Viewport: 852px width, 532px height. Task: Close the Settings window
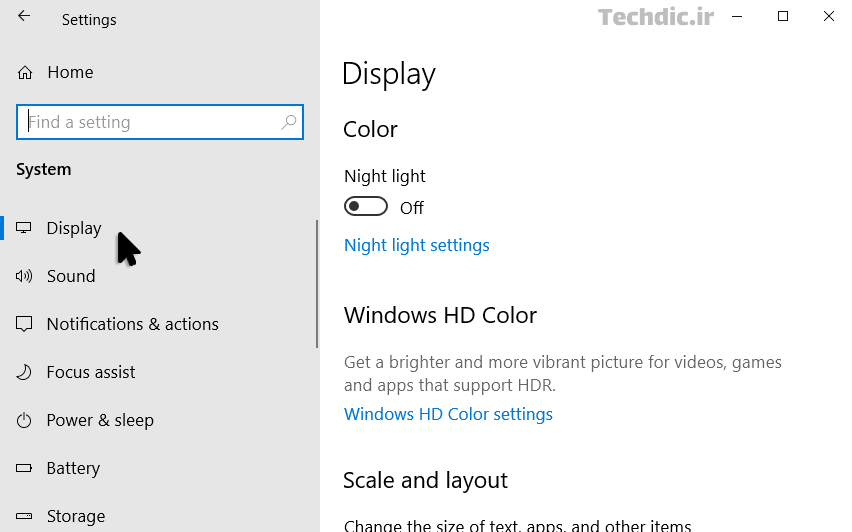[829, 16]
